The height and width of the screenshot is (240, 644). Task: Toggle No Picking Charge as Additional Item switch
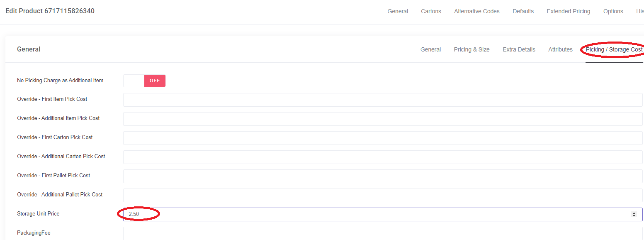pyautogui.click(x=144, y=81)
